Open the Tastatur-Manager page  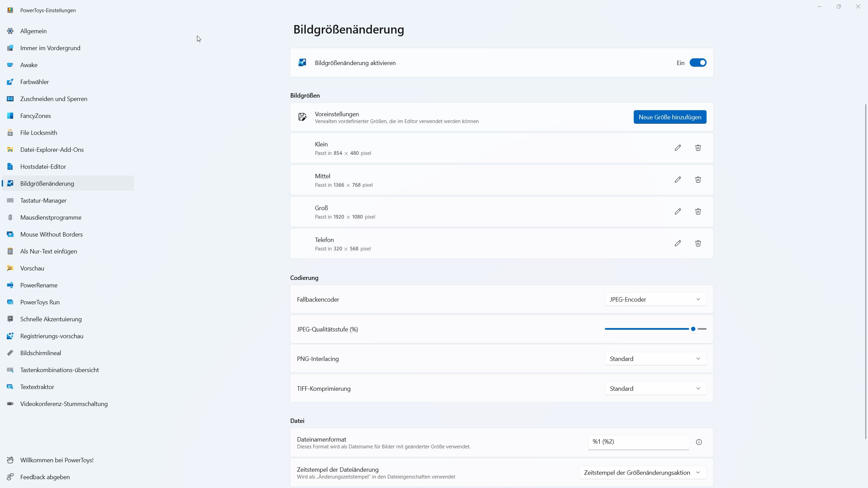43,200
